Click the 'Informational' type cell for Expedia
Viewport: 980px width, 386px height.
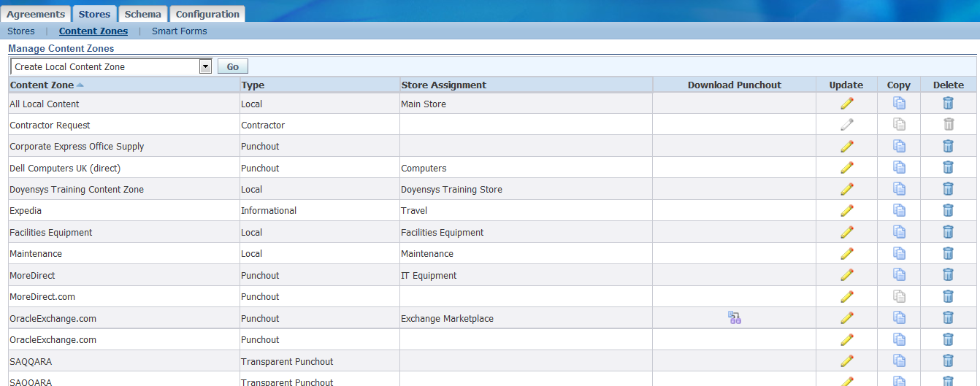pos(269,210)
